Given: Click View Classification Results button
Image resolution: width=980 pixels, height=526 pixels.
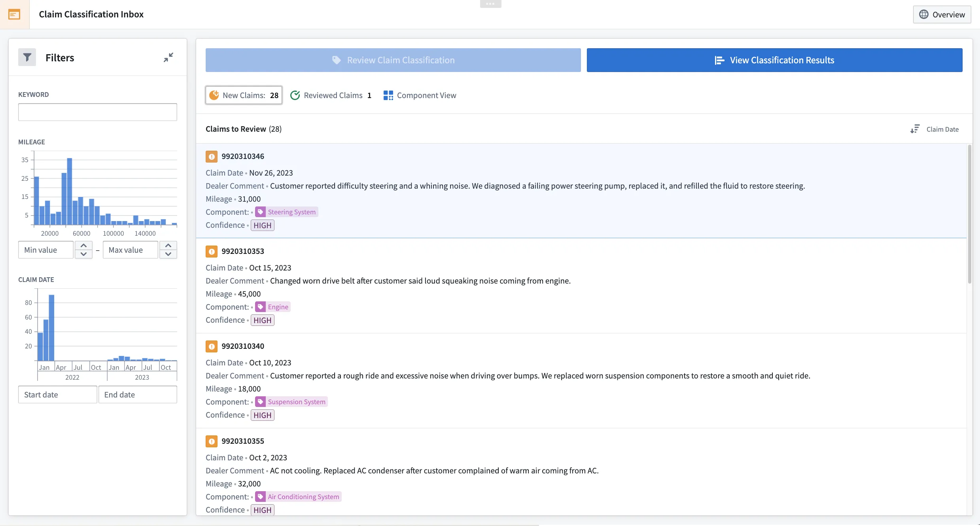Looking at the screenshot, I should tap(774, 60).
